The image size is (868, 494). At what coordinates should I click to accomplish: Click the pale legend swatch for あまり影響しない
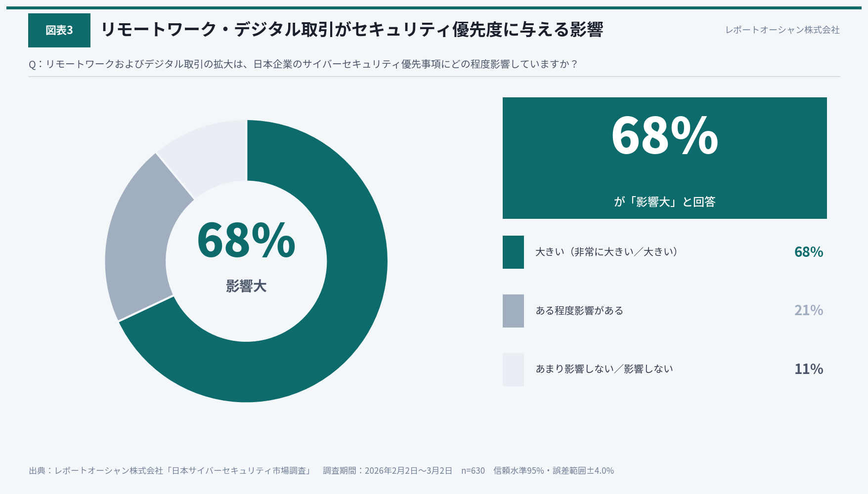point(513,370)
